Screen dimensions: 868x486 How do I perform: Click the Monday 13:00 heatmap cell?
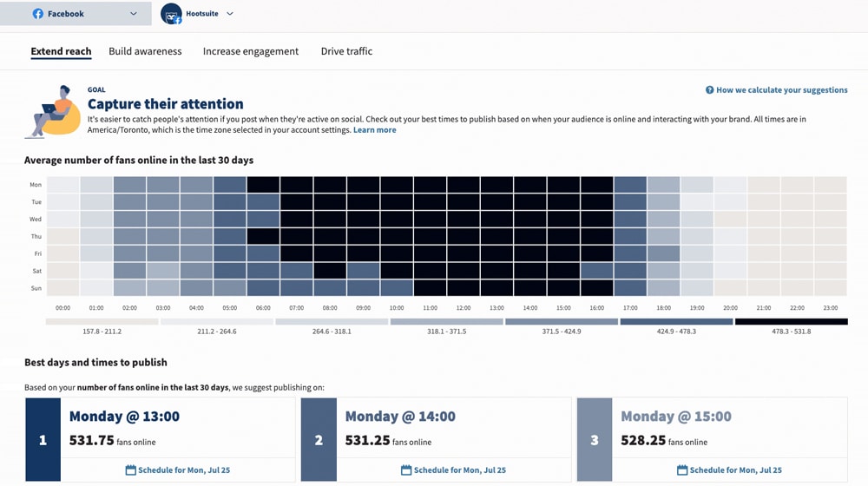click(x=496, y=185)
